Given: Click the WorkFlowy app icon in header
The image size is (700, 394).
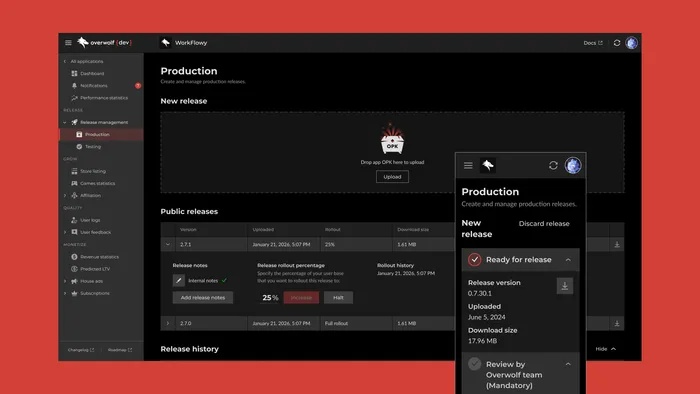Looking at the screenshot, I should [166, 43].
